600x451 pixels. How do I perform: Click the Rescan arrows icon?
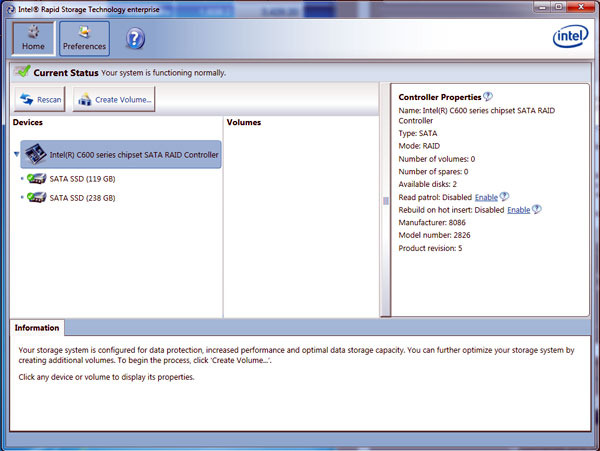pyautogui.click(x=26, y=99)
